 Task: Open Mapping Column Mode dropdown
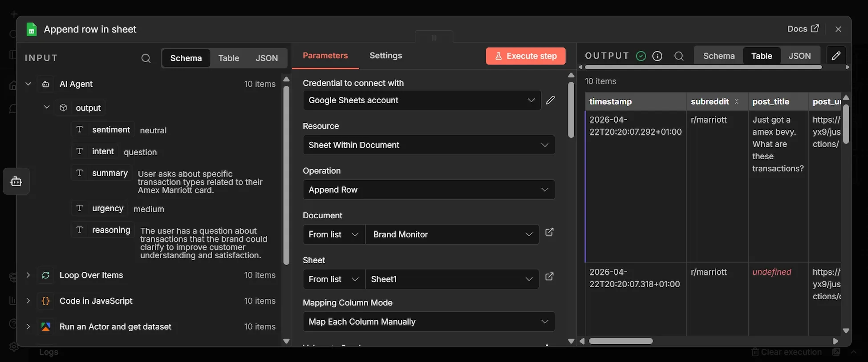(x=429, y=322)
